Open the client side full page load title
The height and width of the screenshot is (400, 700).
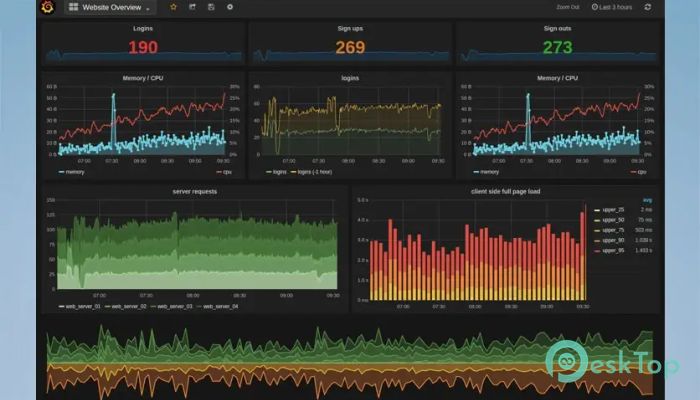(x=505, y=192)
